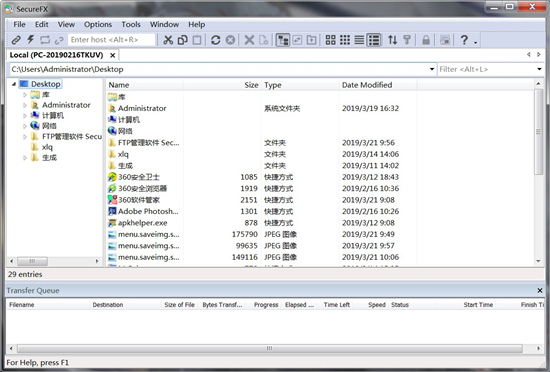Image resolution: width=550 pixels, height=372 pixels.
Task: Open toolbar options small arrow after Help
Action: [476, 42]
